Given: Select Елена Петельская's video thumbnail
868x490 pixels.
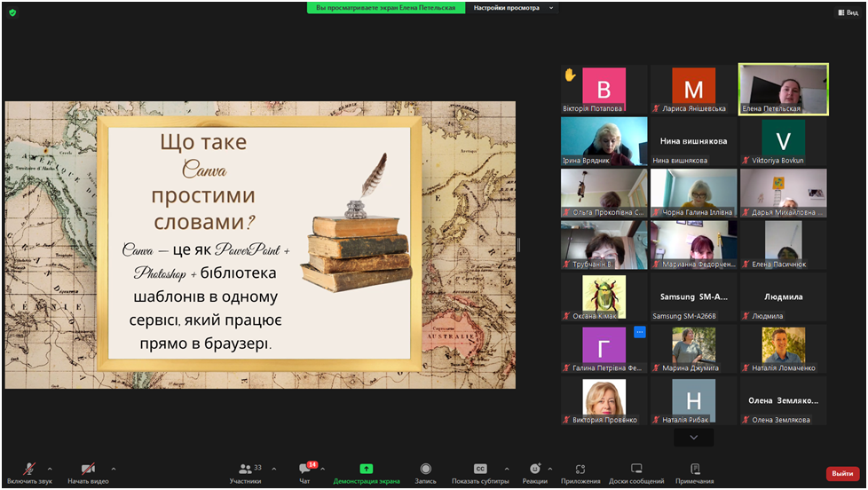Looking at the screenshot, I should click(783, 89).
